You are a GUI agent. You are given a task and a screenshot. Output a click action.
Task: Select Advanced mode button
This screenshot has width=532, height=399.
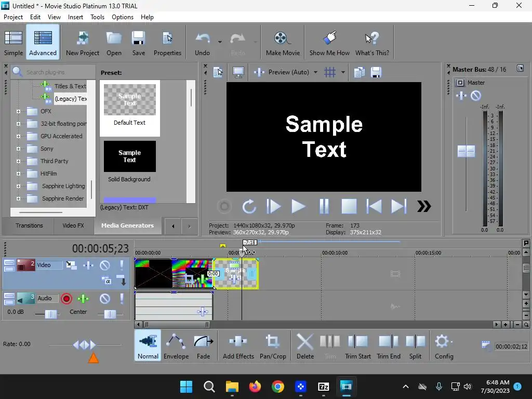click(43, 43)
